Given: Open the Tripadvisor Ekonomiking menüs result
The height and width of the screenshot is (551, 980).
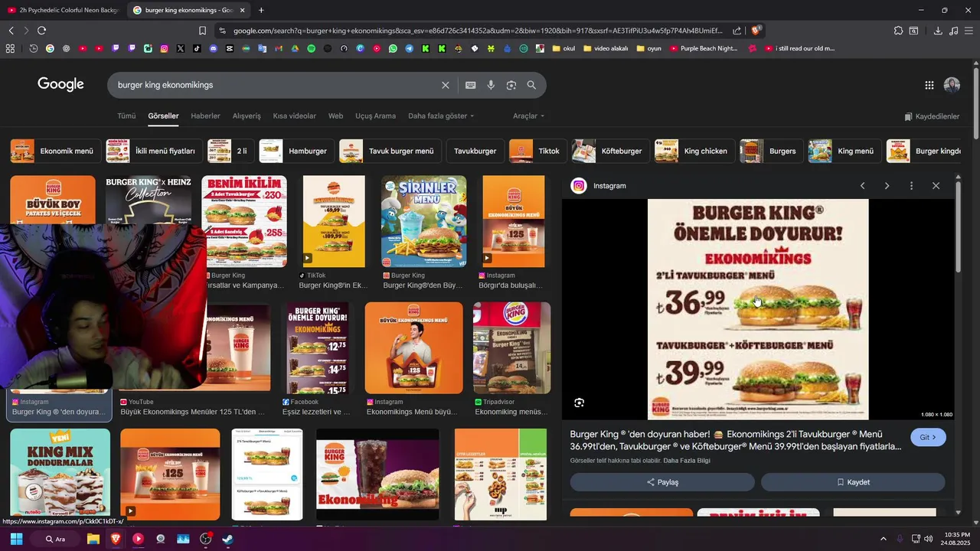Looking at the screenshot, I should [511, 348].
